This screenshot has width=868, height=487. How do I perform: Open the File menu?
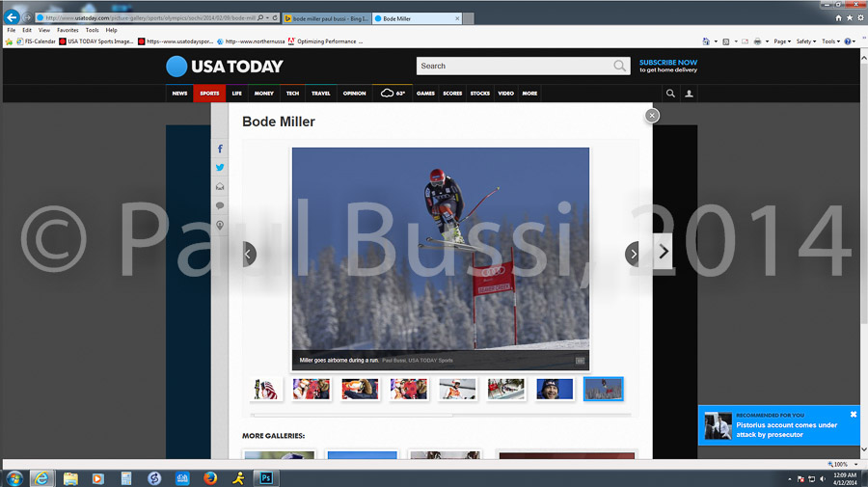click(x=11, y=30)
